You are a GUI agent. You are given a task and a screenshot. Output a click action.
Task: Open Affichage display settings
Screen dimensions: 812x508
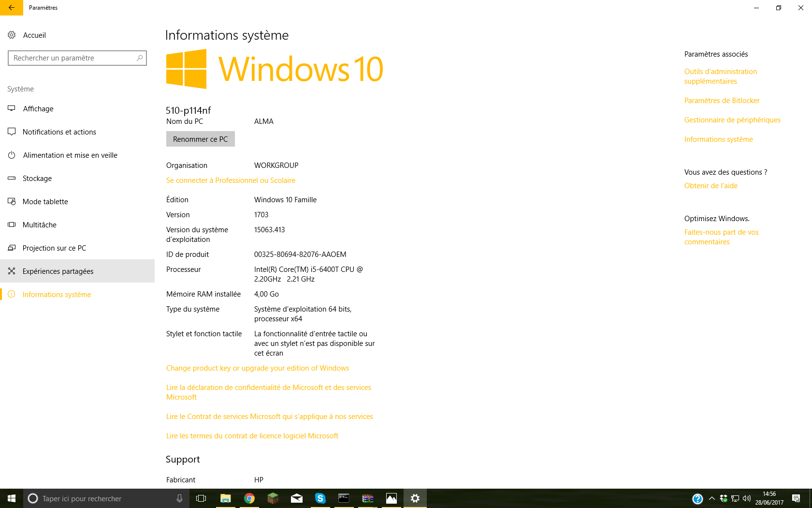point(77,109)
